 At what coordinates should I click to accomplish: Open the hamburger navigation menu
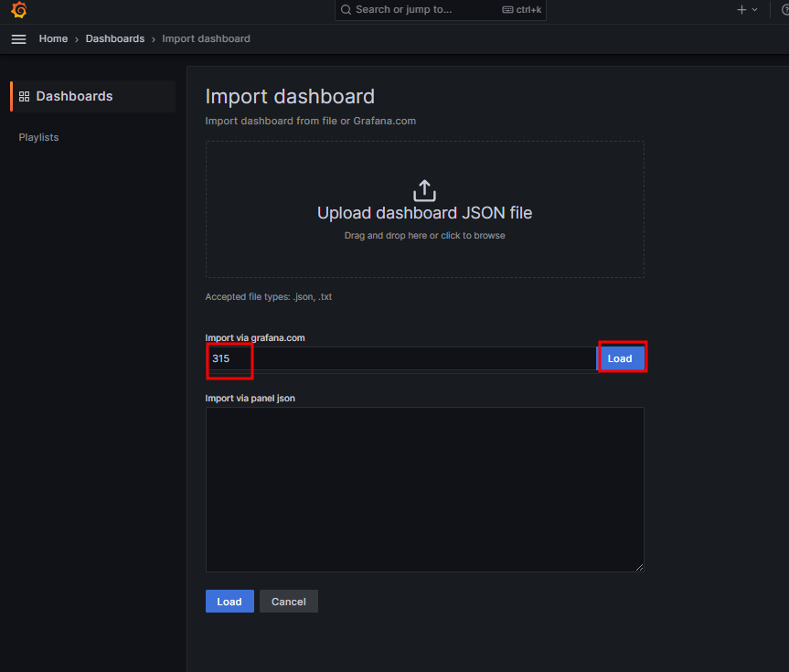click(x=18, y=38)
